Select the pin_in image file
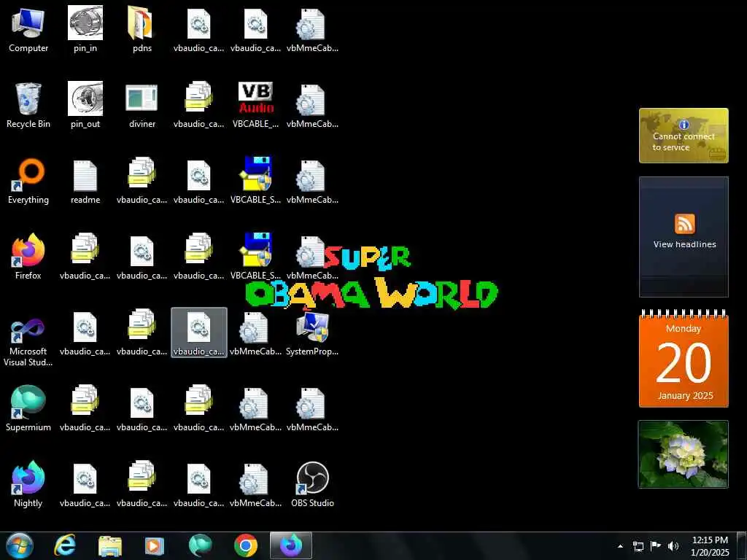The image size is (747, 560). pos(85,29)
